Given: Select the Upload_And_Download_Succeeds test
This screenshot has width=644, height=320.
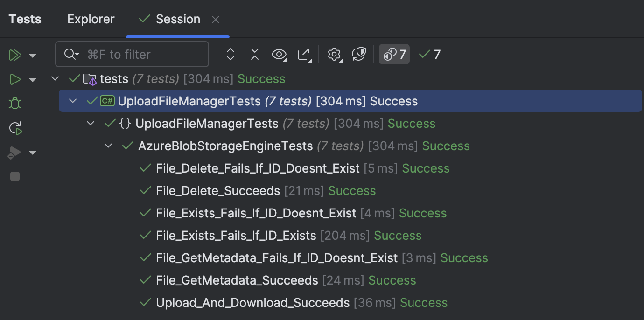Looking at the screenshot, I should (252, 302).
